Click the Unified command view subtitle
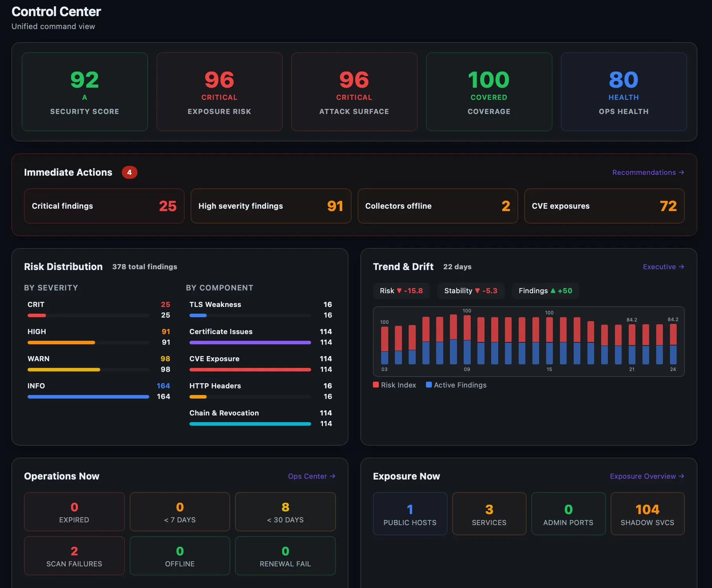Viewport: 712px width, 588px height. tap(53, 26)
